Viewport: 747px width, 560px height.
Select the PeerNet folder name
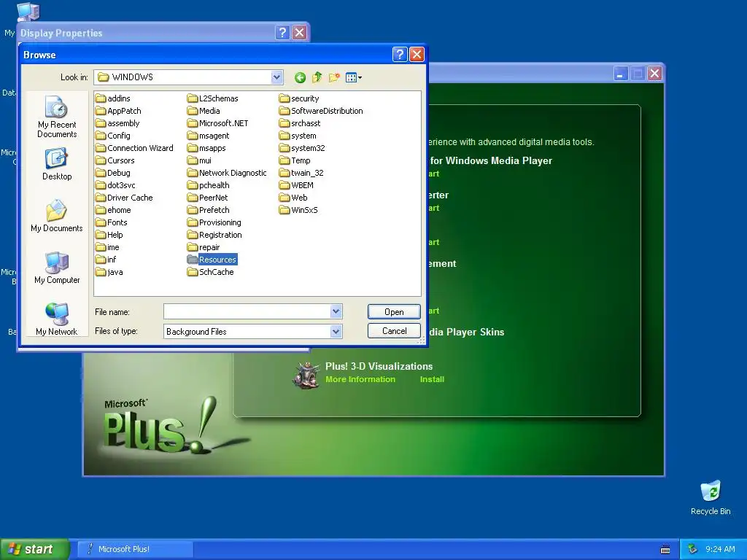[x=214, y=198]
